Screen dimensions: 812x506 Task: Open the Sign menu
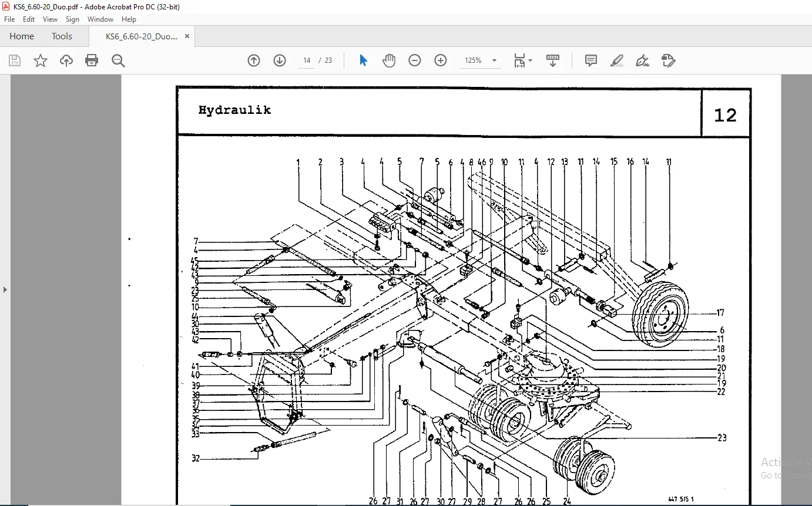[x=72, y=19]
